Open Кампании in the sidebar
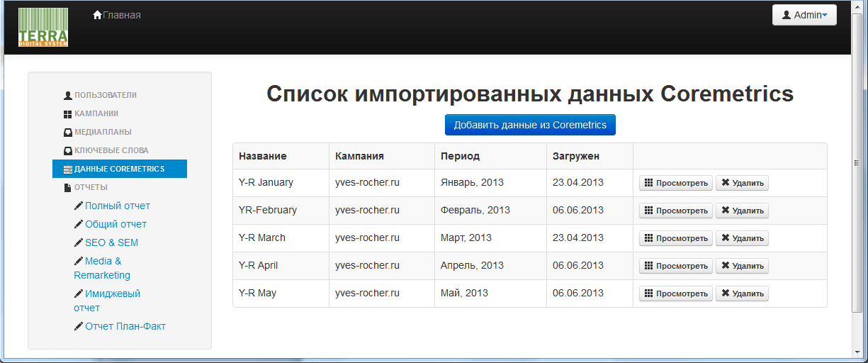This screenshot has width=868, height=363. [x=96, y=113]
